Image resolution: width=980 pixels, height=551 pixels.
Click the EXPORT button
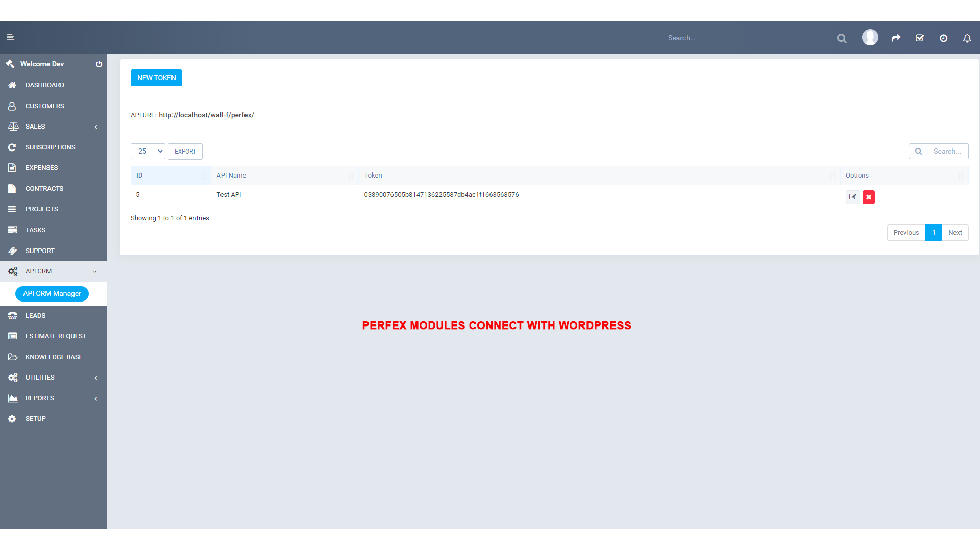[x=185, y=152]
